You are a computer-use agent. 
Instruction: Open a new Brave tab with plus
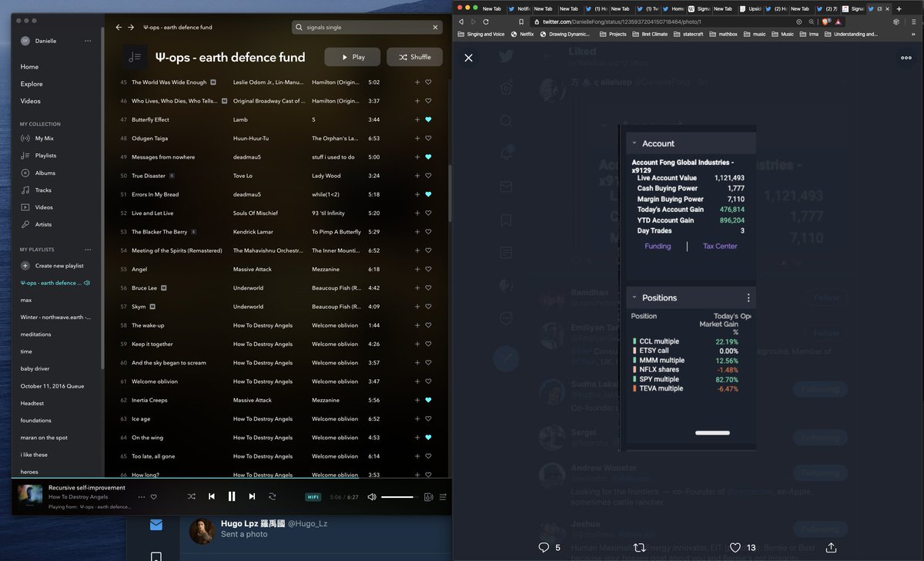(899, 8)
